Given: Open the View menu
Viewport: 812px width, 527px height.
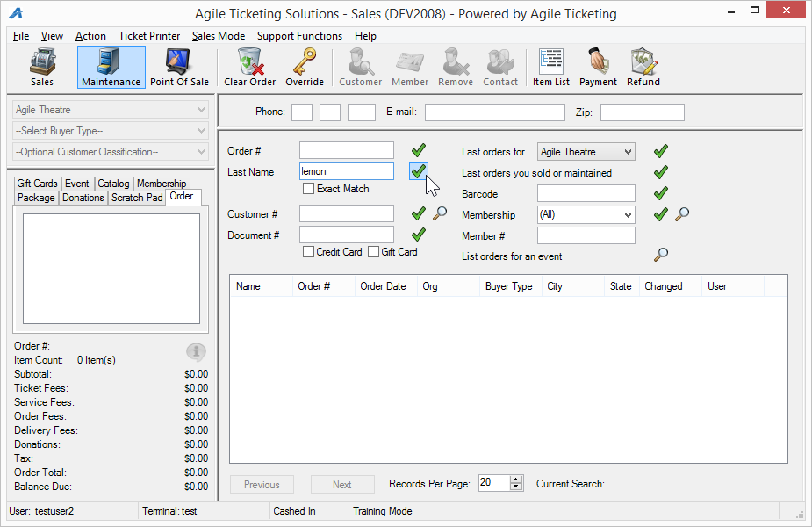Looking at the screenshot, I should (52, 36).
